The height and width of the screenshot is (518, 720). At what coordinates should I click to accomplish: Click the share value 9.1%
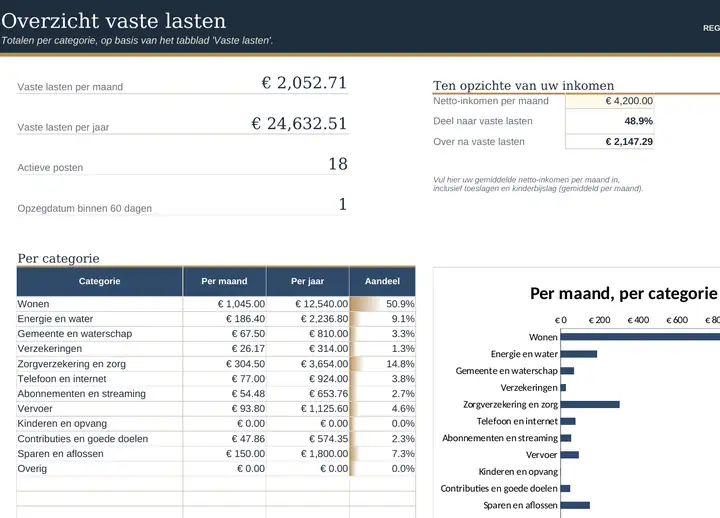pyautogui.click(x=382, y=319)
